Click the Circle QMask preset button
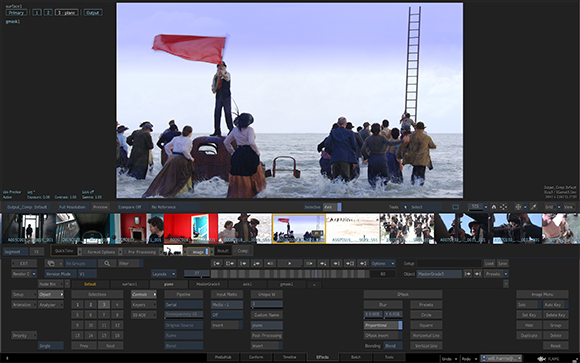This screenshot has height=363, width=580. 426,315
